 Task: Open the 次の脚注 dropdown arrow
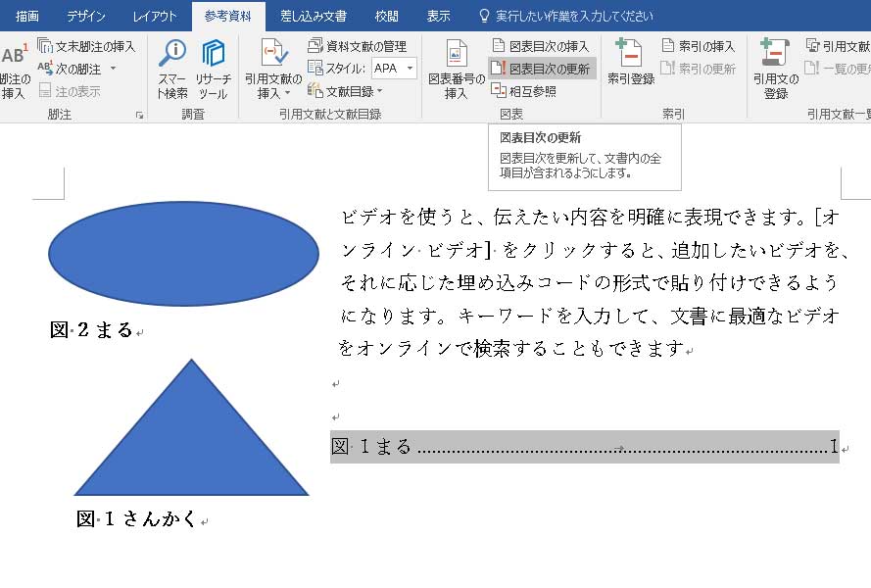pyautogui.click(x=113, y=69)
